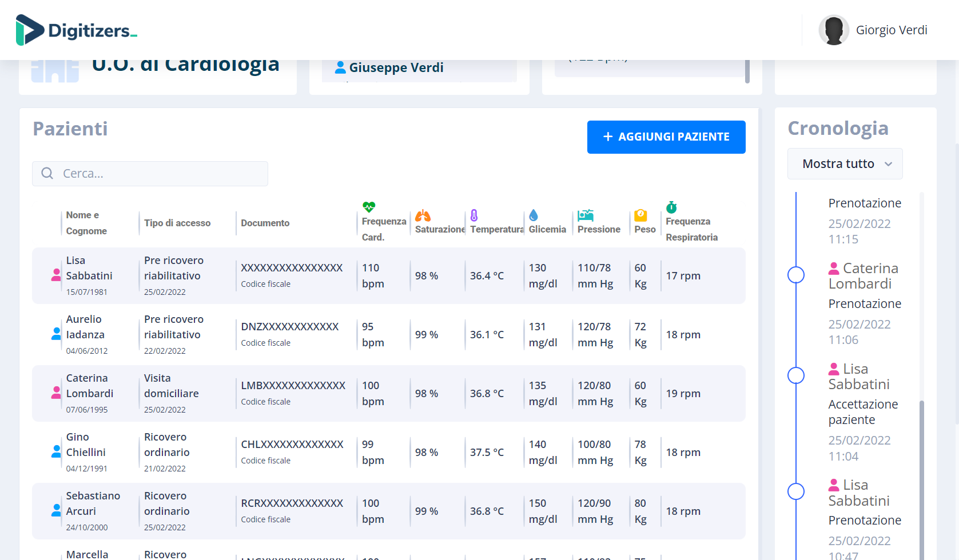Click the Visita domiciliare access type
The height and width of the screenshot is (560, 959).
click(x=172, y=386)
